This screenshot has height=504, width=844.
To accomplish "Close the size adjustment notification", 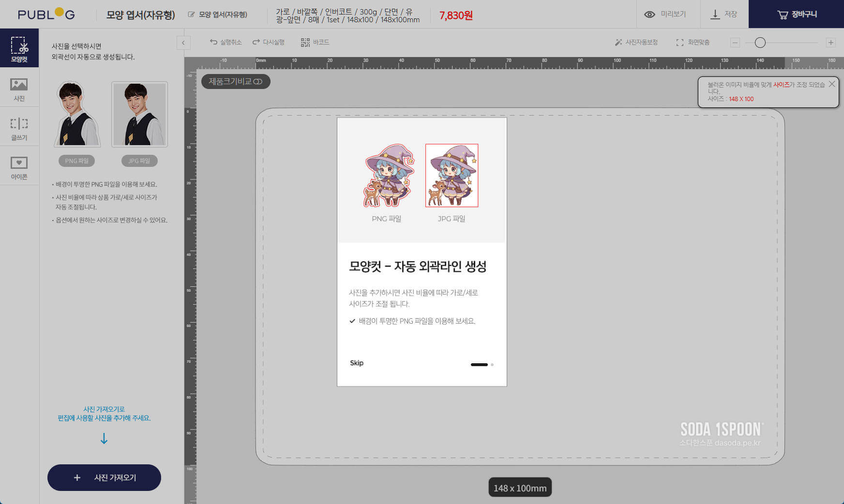I will pos(831,84).
